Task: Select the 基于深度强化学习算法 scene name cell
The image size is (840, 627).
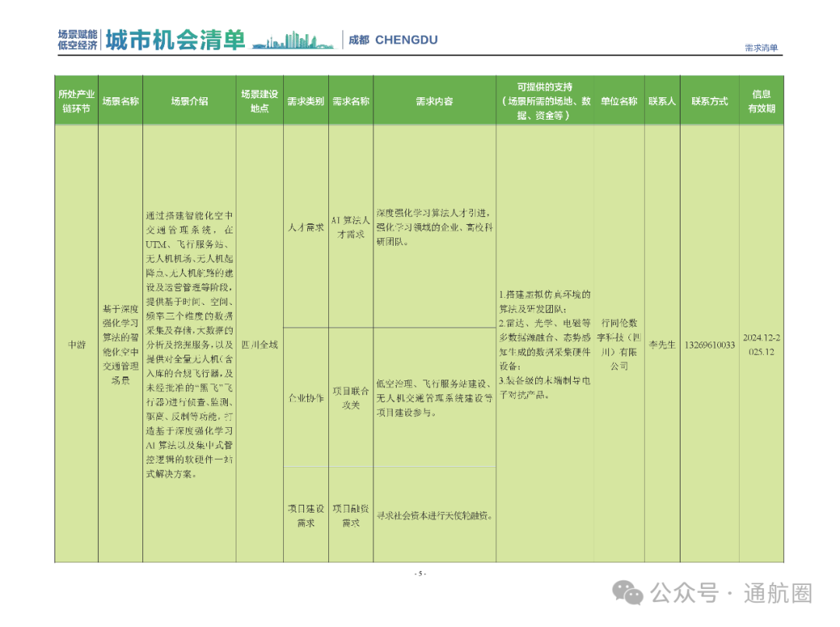Action: 121,345
